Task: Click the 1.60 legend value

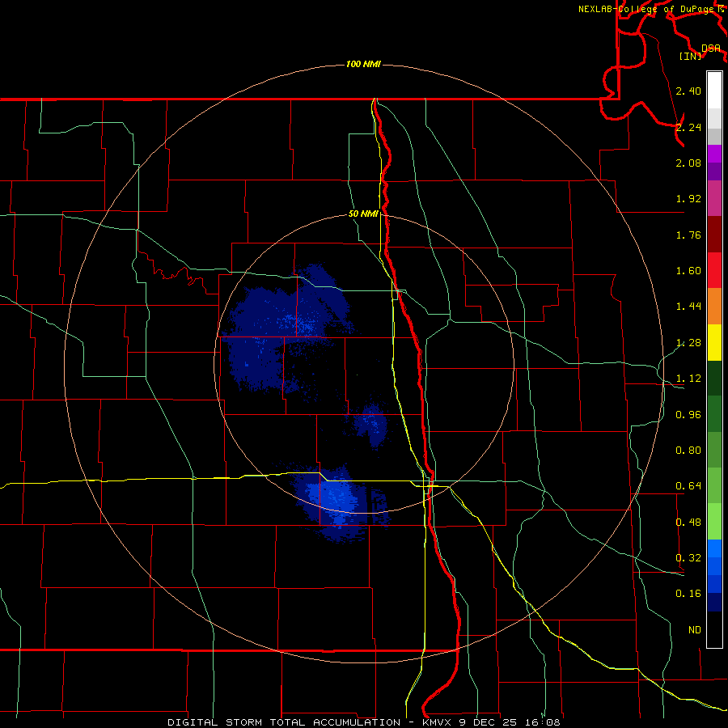Action: [x=688, y=271]
